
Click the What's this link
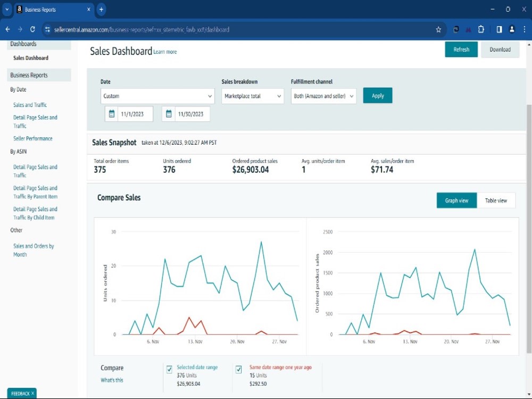112,380
